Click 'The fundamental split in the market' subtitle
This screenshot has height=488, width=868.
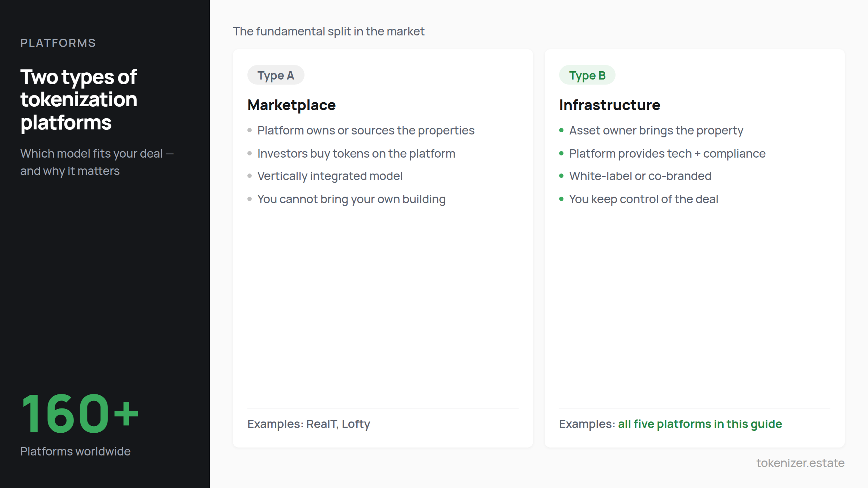[x=328, y=31]
